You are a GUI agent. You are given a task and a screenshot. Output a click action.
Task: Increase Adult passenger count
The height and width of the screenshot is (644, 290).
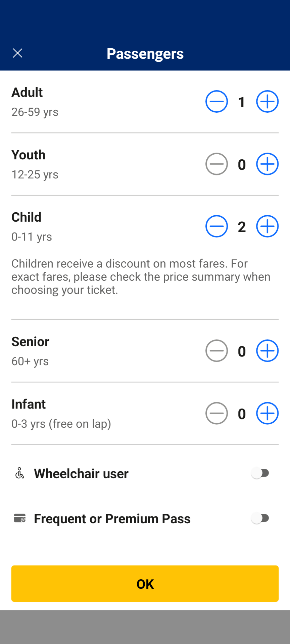(267, 102)
